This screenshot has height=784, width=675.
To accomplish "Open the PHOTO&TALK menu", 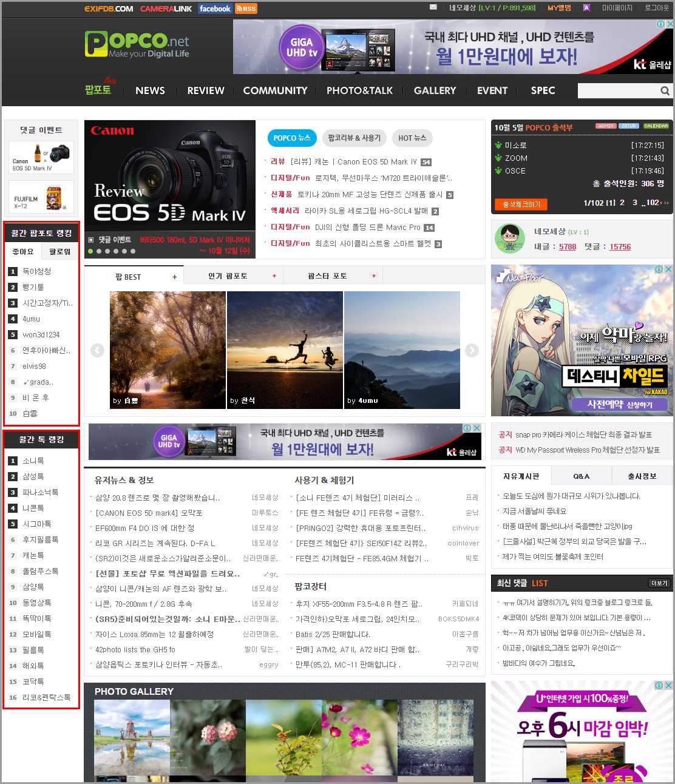I will 359,90.
